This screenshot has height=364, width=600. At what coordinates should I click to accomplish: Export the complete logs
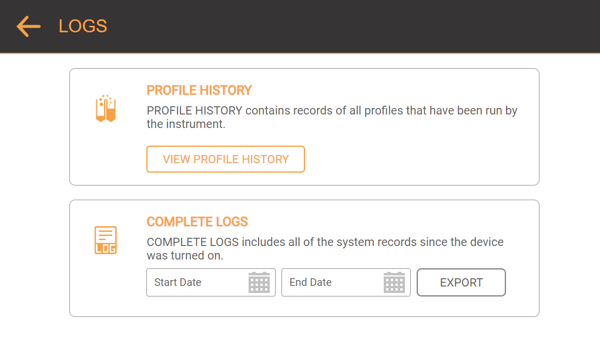(x=461, y=282)
